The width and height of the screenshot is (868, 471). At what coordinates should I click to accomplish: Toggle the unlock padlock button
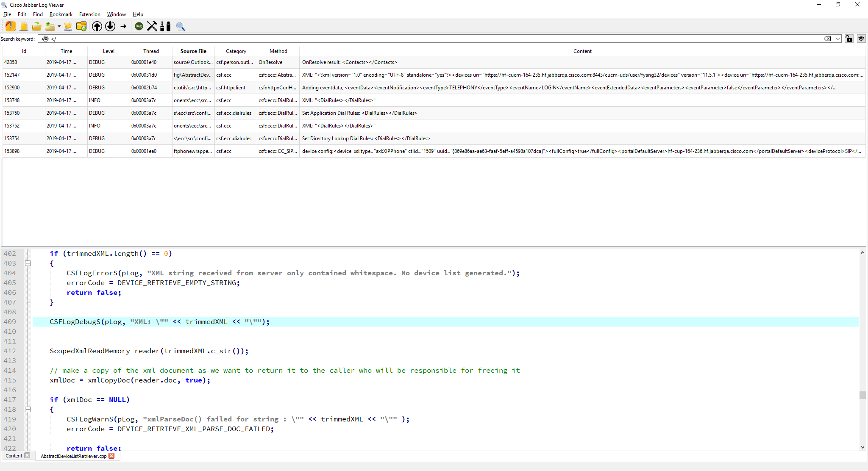tap(849, 39)
